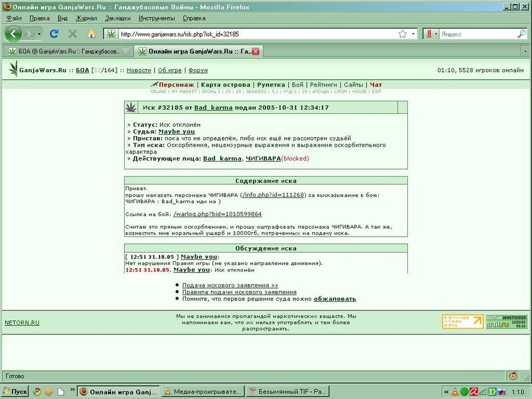Go back using the browser Back arrow
The height and width of the screenshot is (399, 532).
tap(13, 34)
